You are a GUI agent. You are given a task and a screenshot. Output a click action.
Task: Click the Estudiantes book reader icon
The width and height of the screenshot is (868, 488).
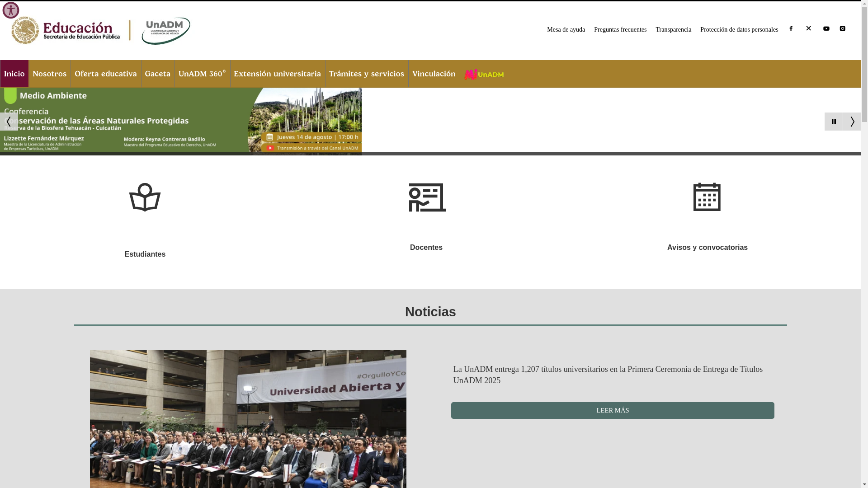tap(145, 197)
